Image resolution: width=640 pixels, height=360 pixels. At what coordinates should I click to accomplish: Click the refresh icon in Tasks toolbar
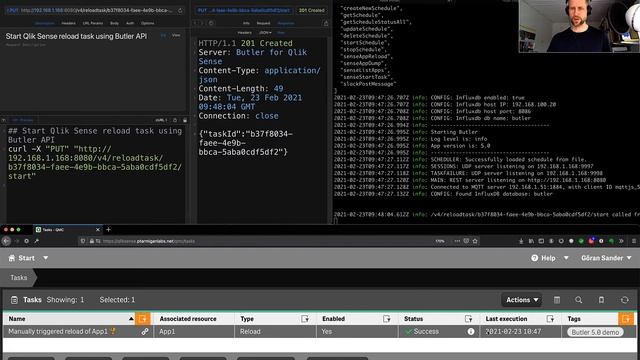624,300
